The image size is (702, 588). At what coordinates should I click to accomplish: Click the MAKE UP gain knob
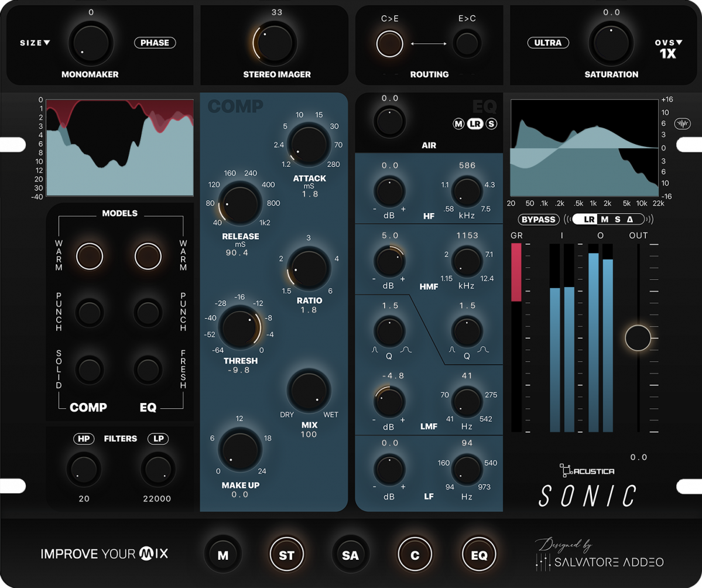click(240, 449)
